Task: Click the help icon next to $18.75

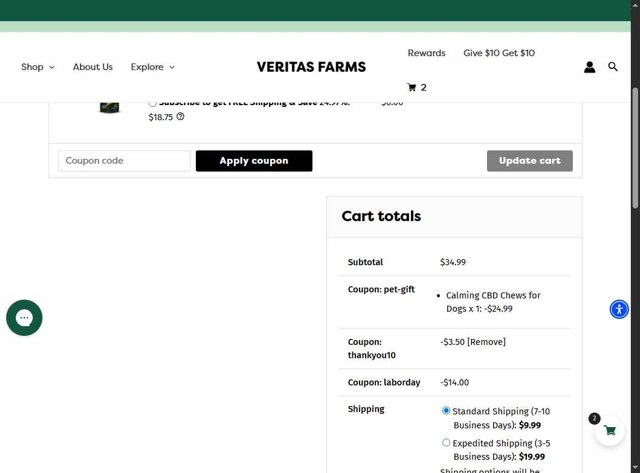Action: pos(180,117)
